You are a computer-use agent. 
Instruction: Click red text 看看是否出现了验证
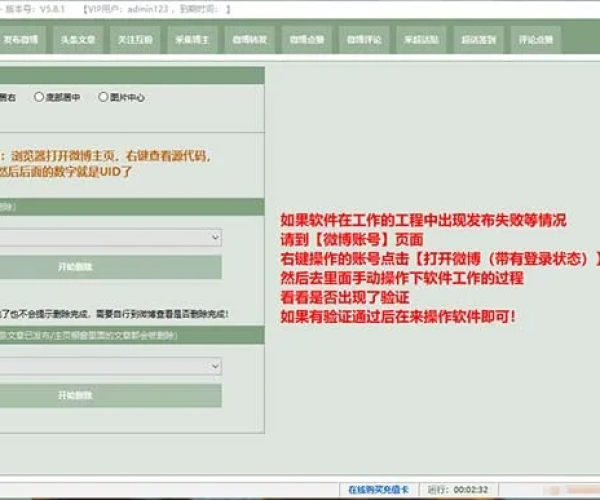tap(345, 297)
